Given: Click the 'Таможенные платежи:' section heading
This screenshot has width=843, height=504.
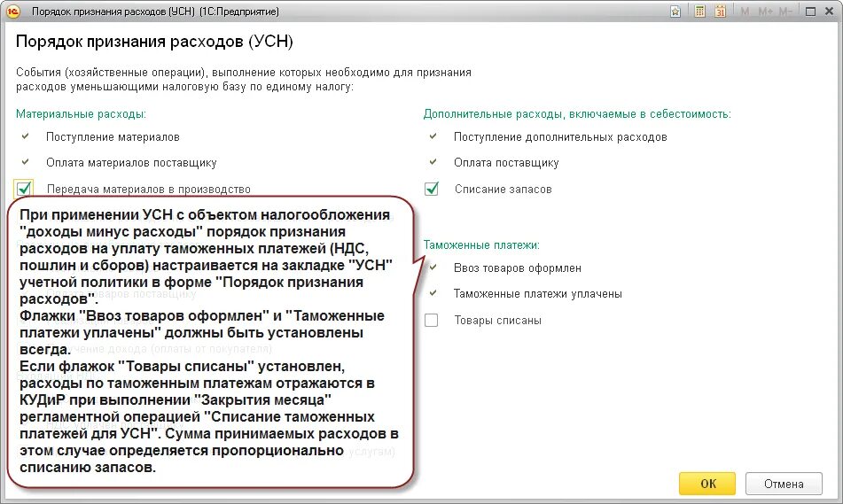Looking at the screenshot, I should click(x=481, y=245).
